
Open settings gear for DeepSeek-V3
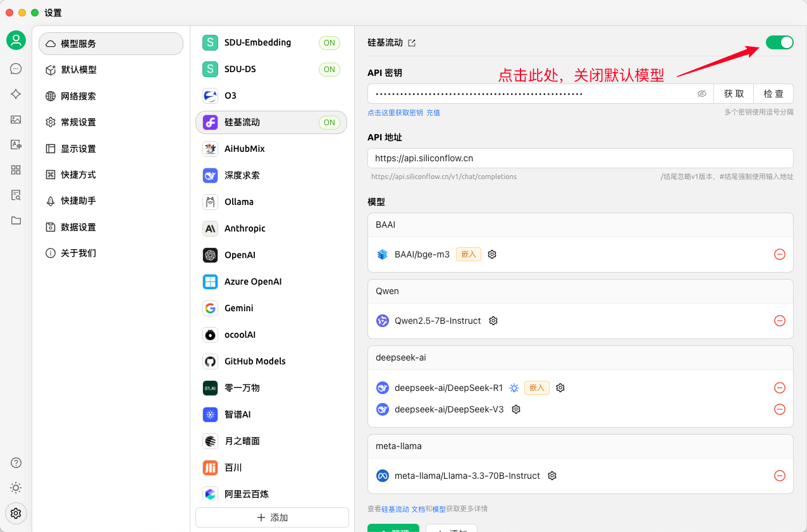coord(516,409)
